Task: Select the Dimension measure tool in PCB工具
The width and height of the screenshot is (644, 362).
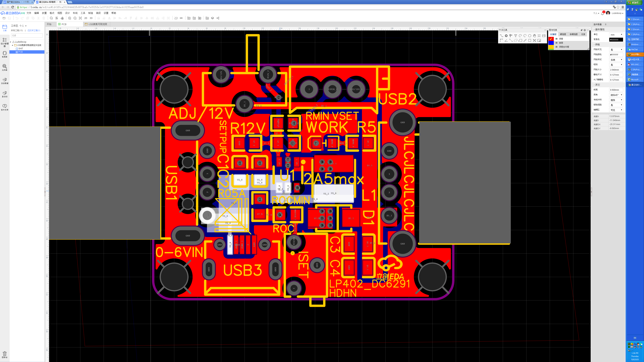Action: [525, 40]
